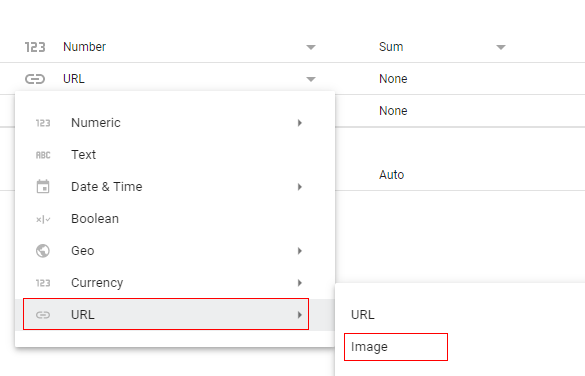This screenshot has width=585, height=376.
Task: Click the None value in URL row
Action: (393, 79)
